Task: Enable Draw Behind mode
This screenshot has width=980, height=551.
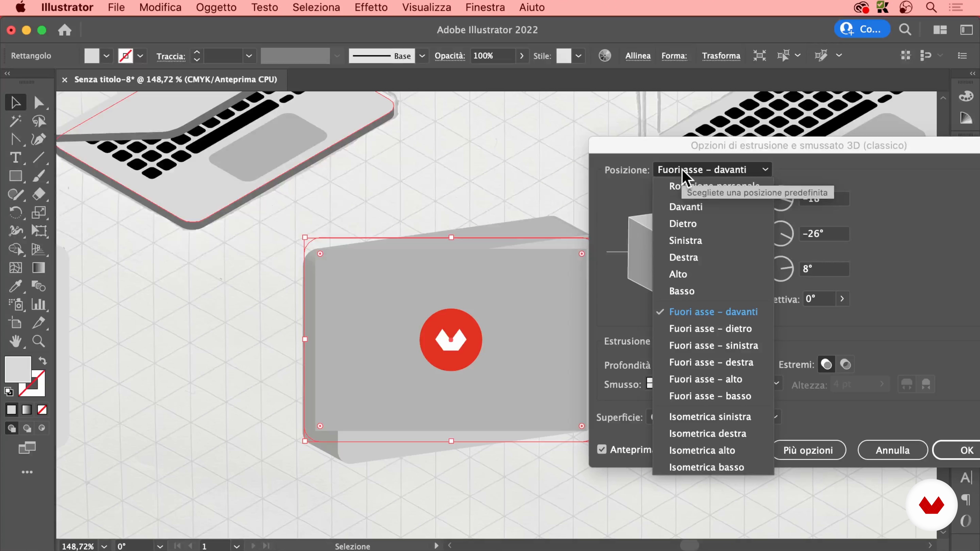Action: pos(27,428)
